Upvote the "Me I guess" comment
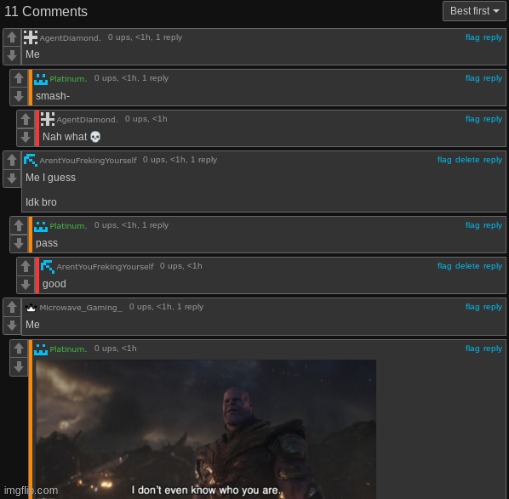This screenshot has height=499, width=509. pos(12,160)
